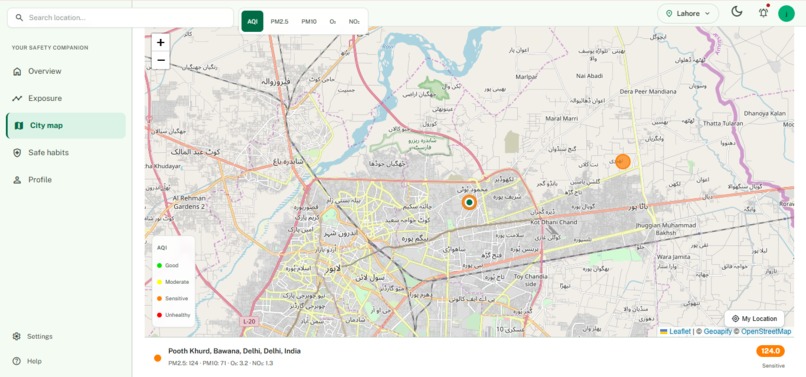This screenshot has height=377, width=806.
Task: Click the search magnifier icon
Action: pos(19,17)
